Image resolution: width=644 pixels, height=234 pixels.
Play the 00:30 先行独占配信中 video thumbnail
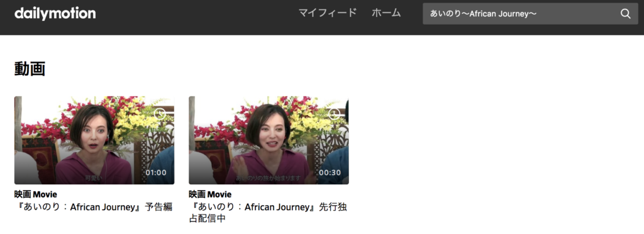pyautogui.click(x=269, y=140)
